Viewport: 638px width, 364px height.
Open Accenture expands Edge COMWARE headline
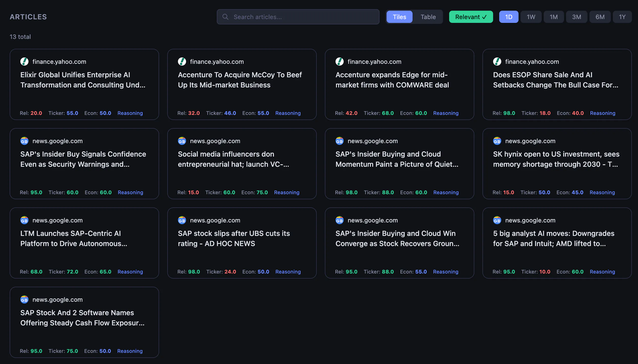pos(392,80)
